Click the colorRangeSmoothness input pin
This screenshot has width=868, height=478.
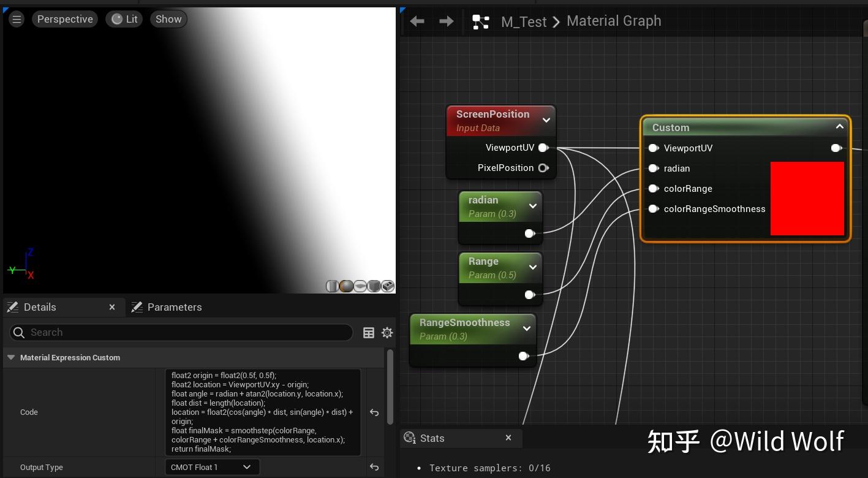(653, 209)
